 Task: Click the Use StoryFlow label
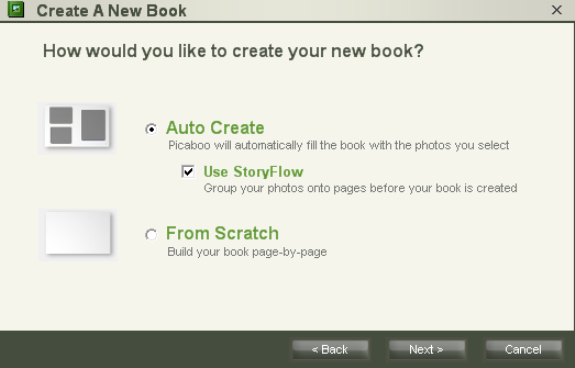253,172
